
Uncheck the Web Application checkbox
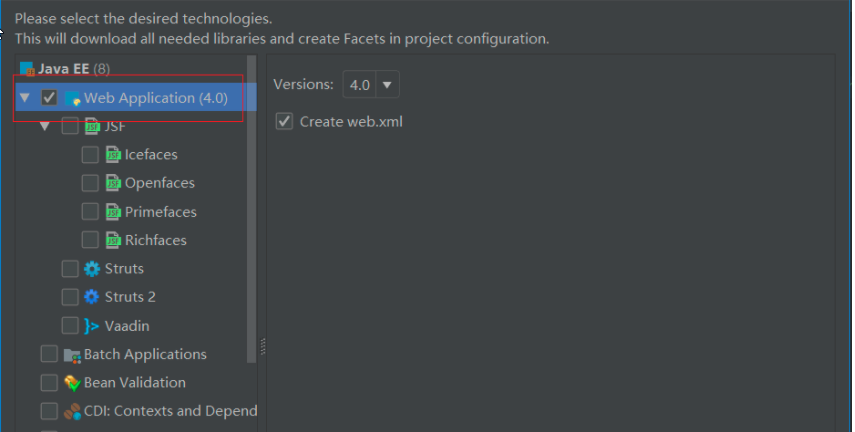(49, 98)
